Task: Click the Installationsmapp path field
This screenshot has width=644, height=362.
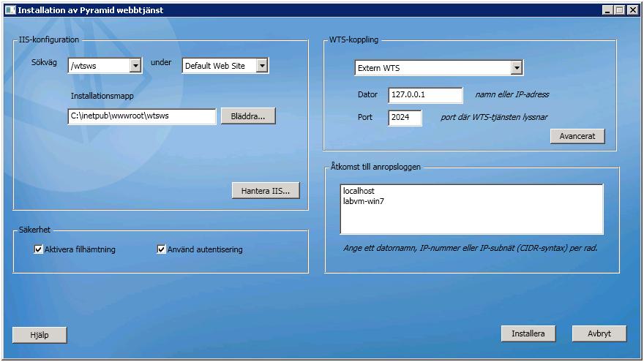Action: [142, 116]
